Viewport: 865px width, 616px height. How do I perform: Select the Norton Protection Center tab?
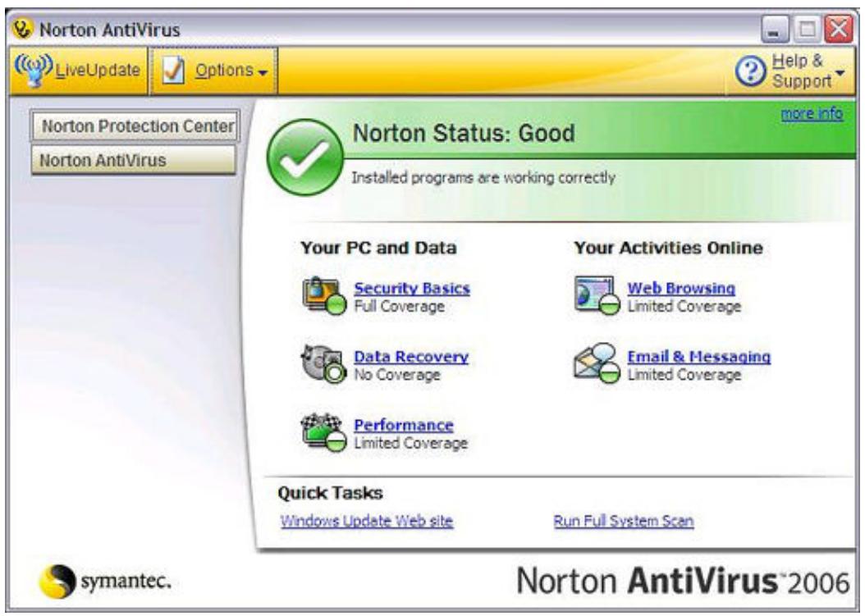[x=135, y=125]
